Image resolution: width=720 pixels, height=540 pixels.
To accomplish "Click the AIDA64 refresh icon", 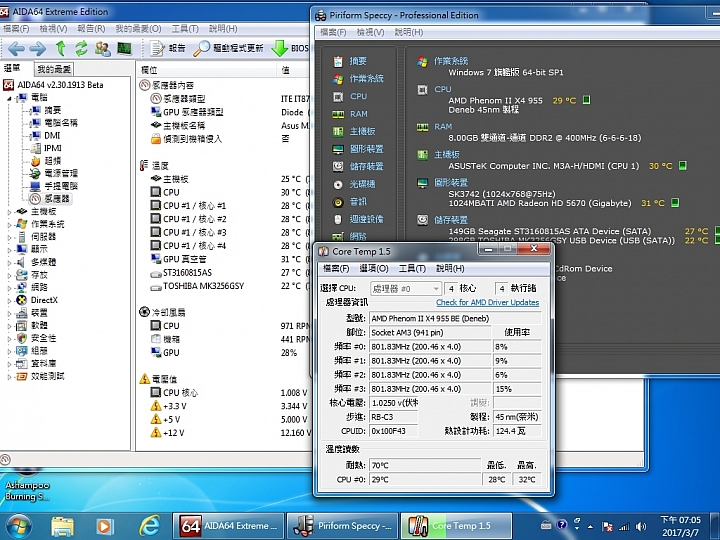I will pyautogui.click(x=82, y=48).
